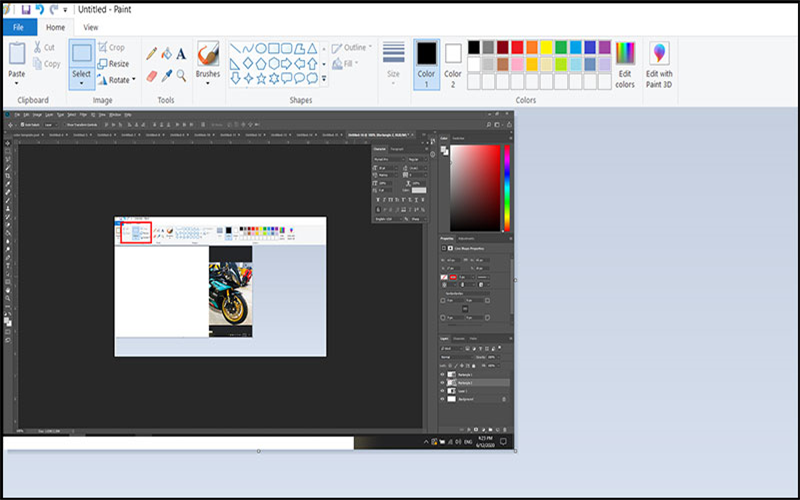Pick the lime swatch in the palette

561,64
